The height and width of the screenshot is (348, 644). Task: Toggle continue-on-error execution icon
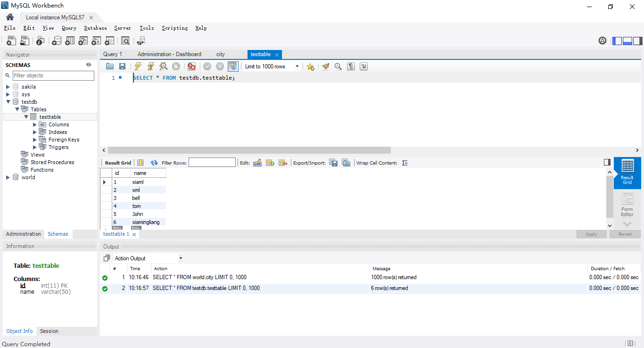pos(191,66)
